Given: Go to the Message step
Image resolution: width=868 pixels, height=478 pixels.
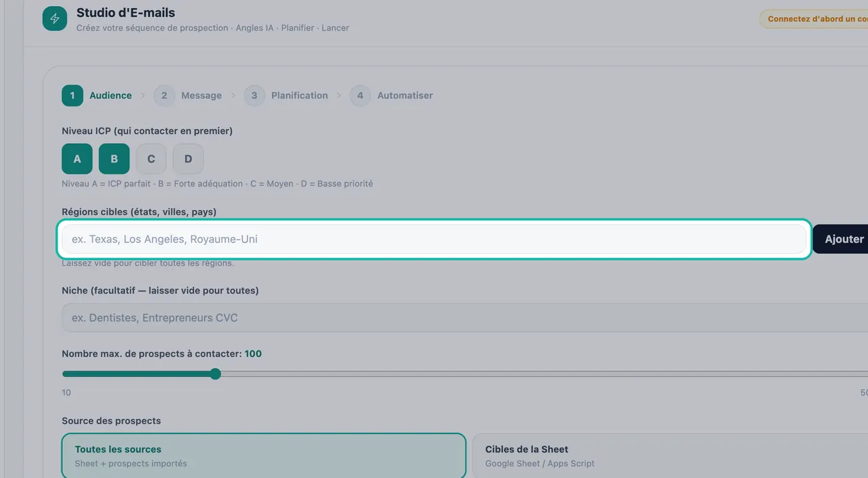Looking at the screenshot, I should (188, 96).
